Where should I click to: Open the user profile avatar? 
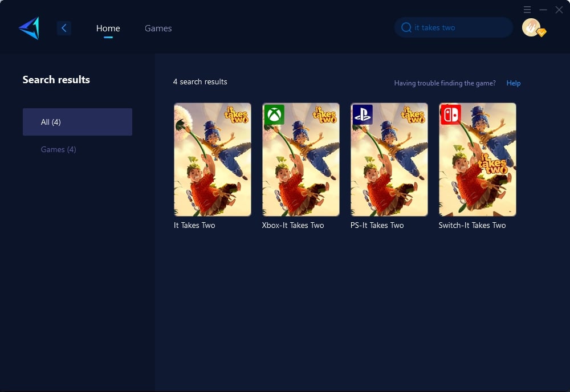[531, 27]
